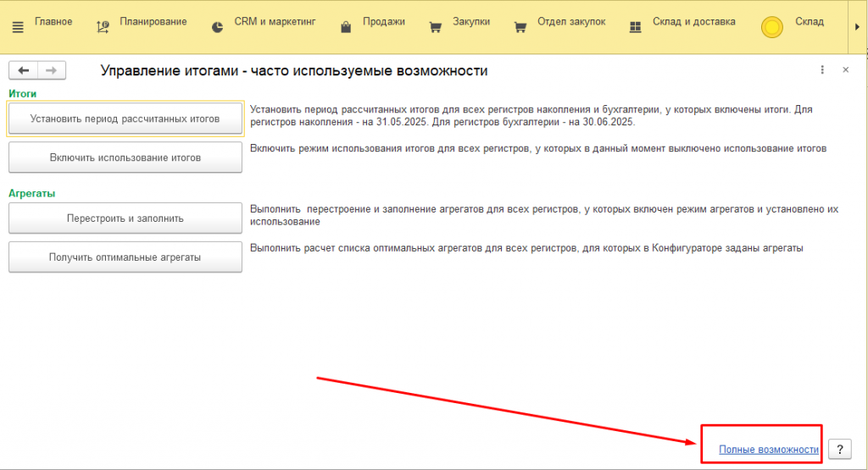Click the Отдел закупок cart icon
Viewport: 868px width, 470px height.
click(x=520, y=26)
